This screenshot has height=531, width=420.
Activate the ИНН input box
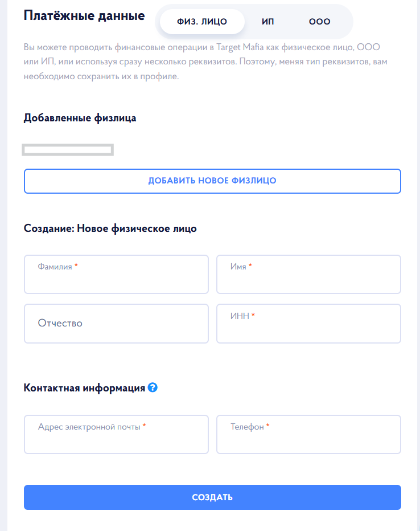point(309,324)
